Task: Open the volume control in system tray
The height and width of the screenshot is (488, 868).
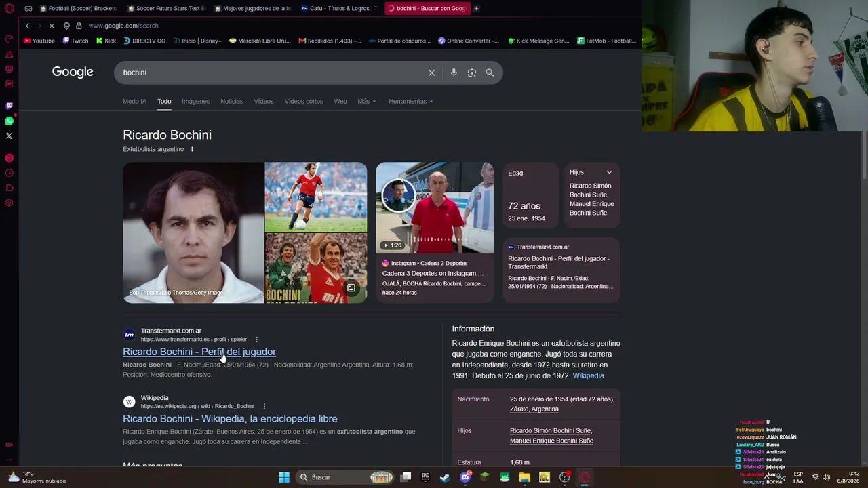Action: pyautogui.click(x=826, y=477)
